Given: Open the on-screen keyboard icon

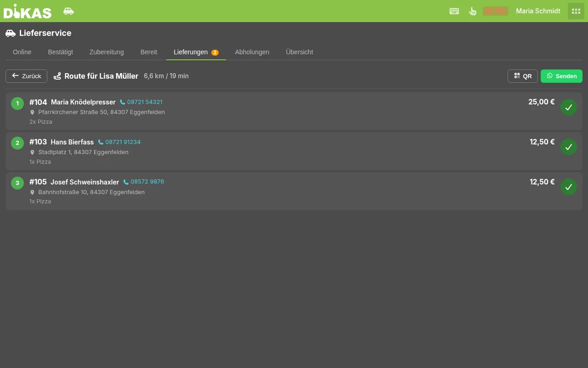Looking at the screenshot, I should tap(454, 11).
